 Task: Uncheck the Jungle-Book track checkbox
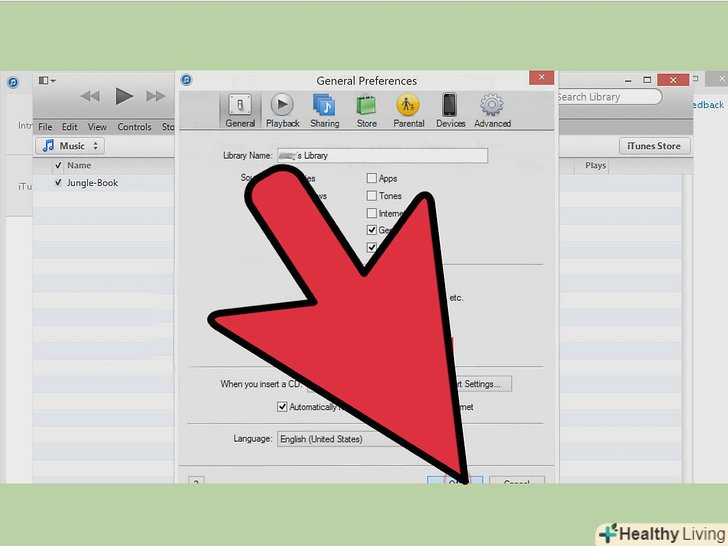[58, 182]
